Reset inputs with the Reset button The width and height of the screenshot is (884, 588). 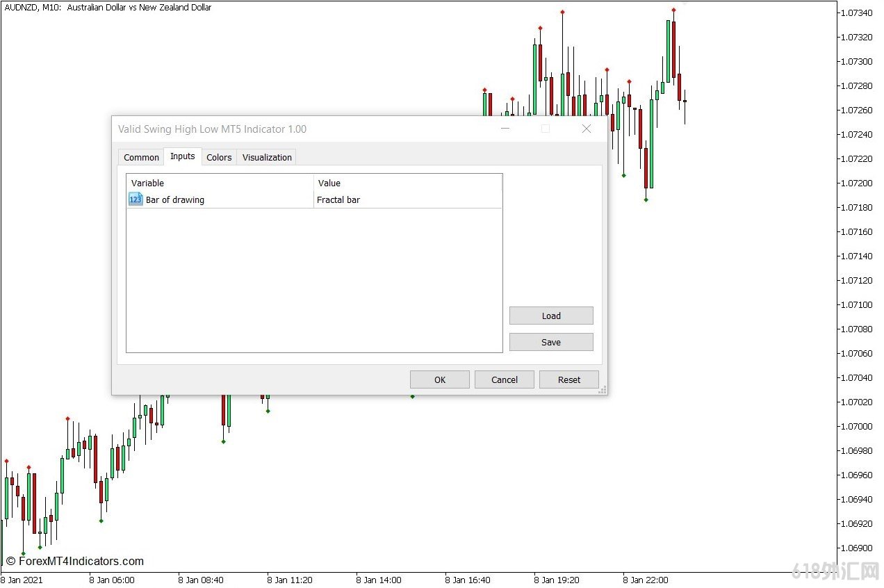569,379
